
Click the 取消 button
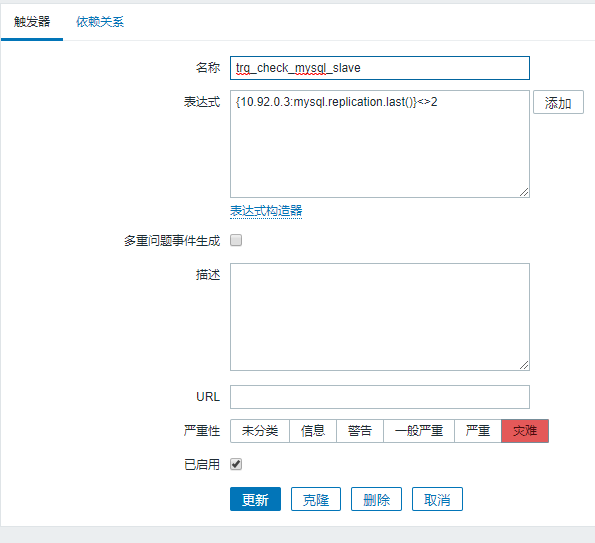437,499
